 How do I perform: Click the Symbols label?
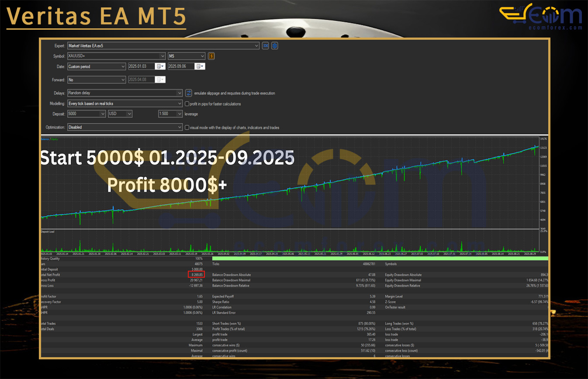pos(391,264)
